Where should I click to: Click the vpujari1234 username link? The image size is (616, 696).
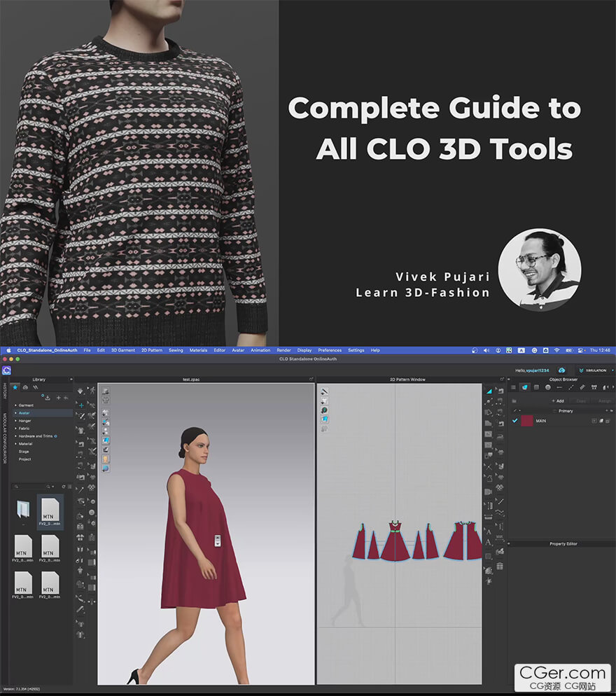point(538,370)
